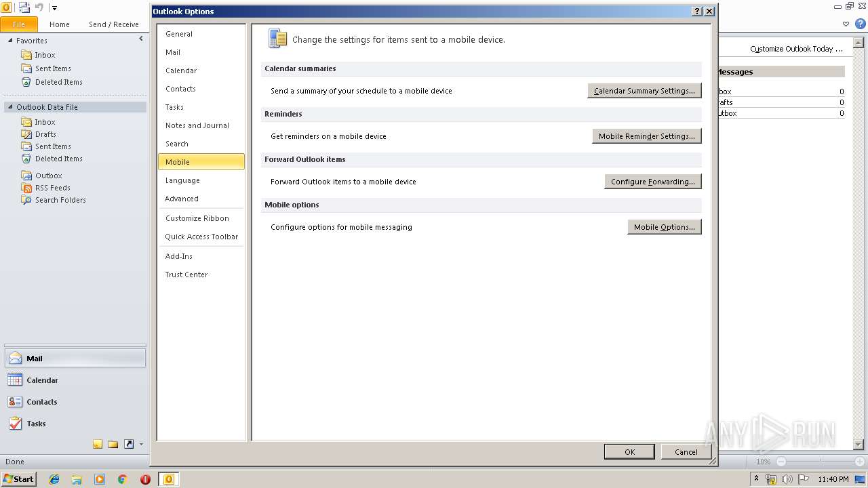Click the Mail navigation button
The width and height of the screenshot is (868, 488).
point(75,359)
